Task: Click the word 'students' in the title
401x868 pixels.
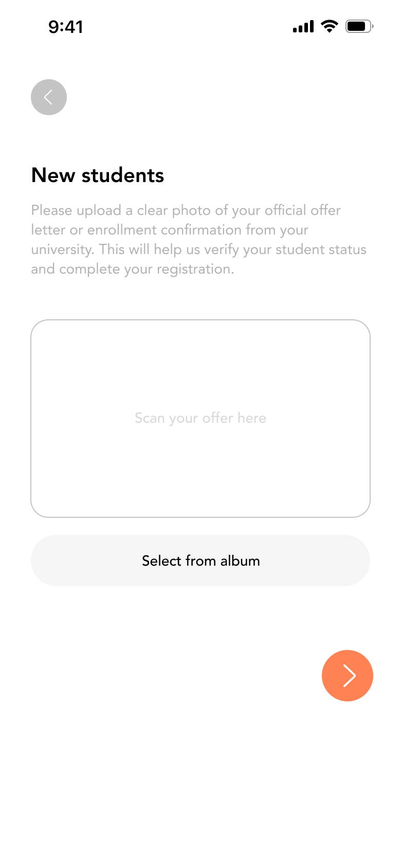Action: [x=123, y=175]
